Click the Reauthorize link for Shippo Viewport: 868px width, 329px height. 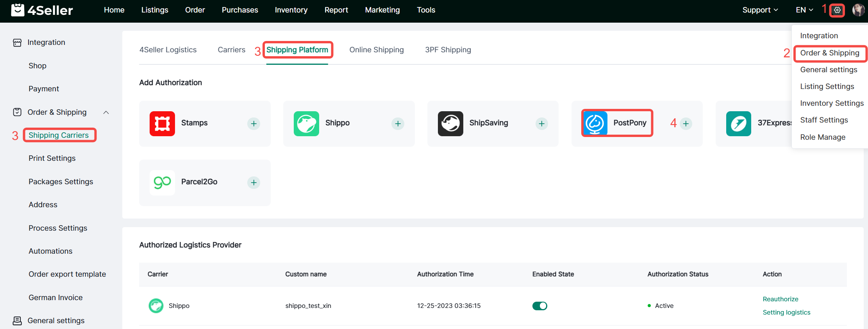point(780,299)
